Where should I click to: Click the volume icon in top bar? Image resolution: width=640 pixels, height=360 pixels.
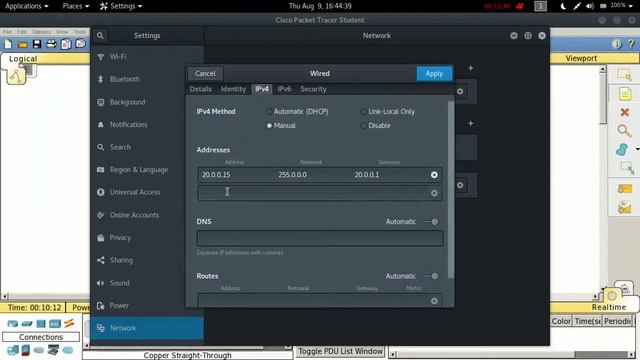coord(590,6)
